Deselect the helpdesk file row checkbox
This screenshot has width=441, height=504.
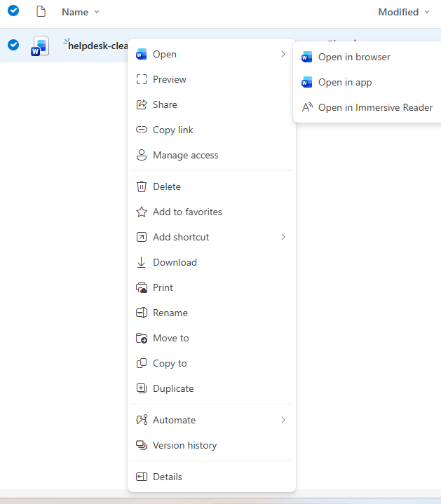(13, 45)
